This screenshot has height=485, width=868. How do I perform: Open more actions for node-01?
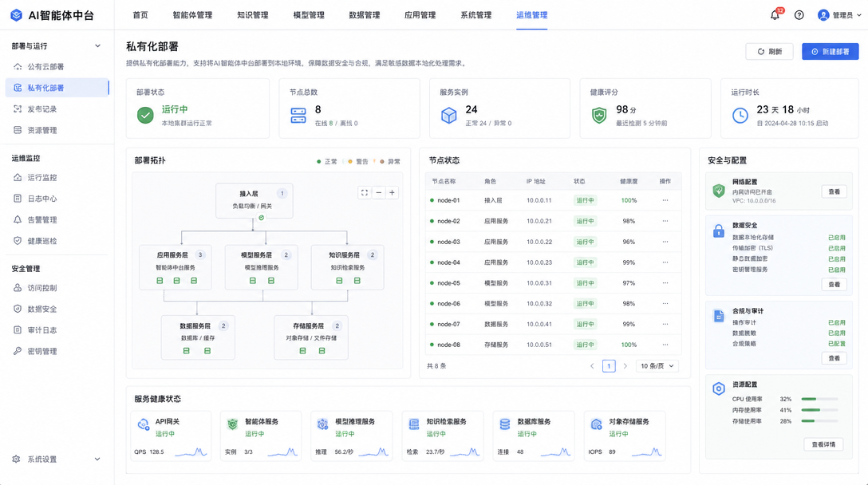[x=665, y=200]
